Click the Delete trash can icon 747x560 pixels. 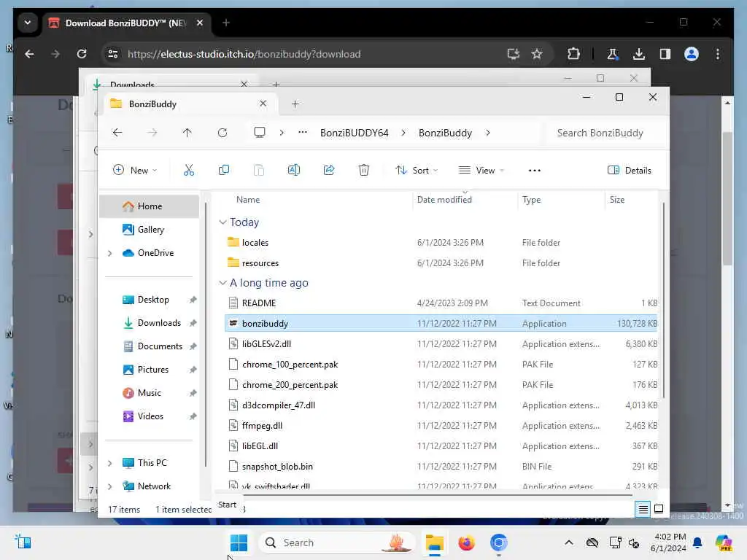click(364, 170)
